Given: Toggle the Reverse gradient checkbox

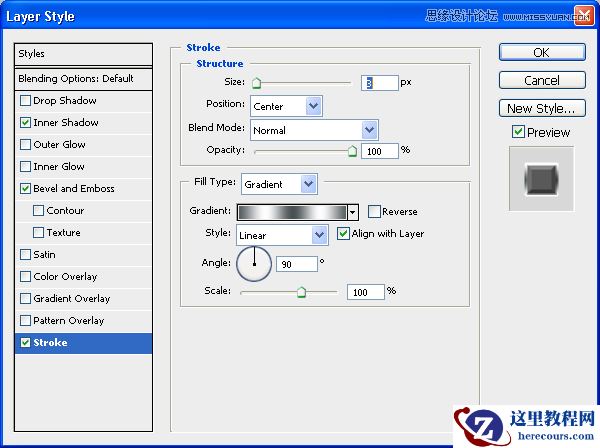Looking at the screenshot, I should click(374, 212).
